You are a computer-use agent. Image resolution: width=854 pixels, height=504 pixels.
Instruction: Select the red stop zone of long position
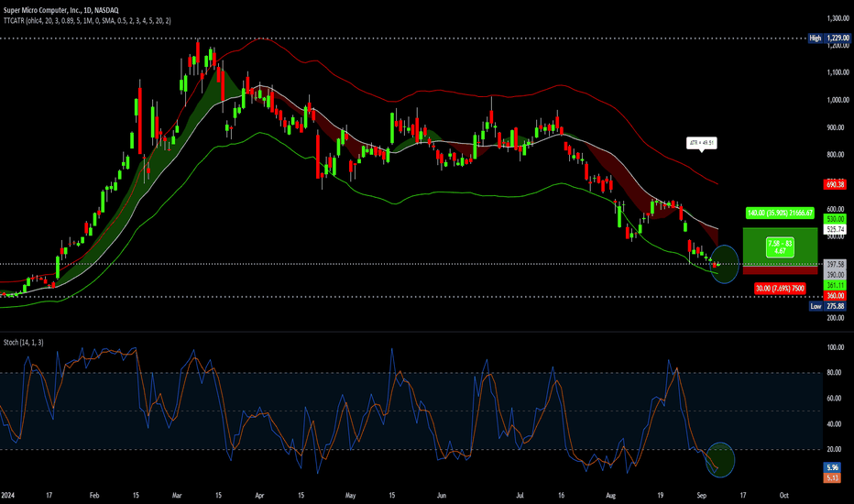(x=780, y=271)
